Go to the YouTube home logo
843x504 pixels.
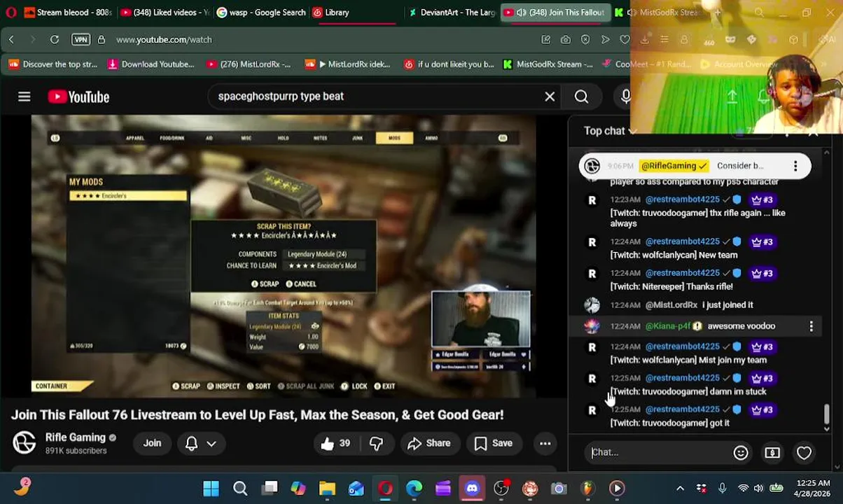(x=78, y=97)
